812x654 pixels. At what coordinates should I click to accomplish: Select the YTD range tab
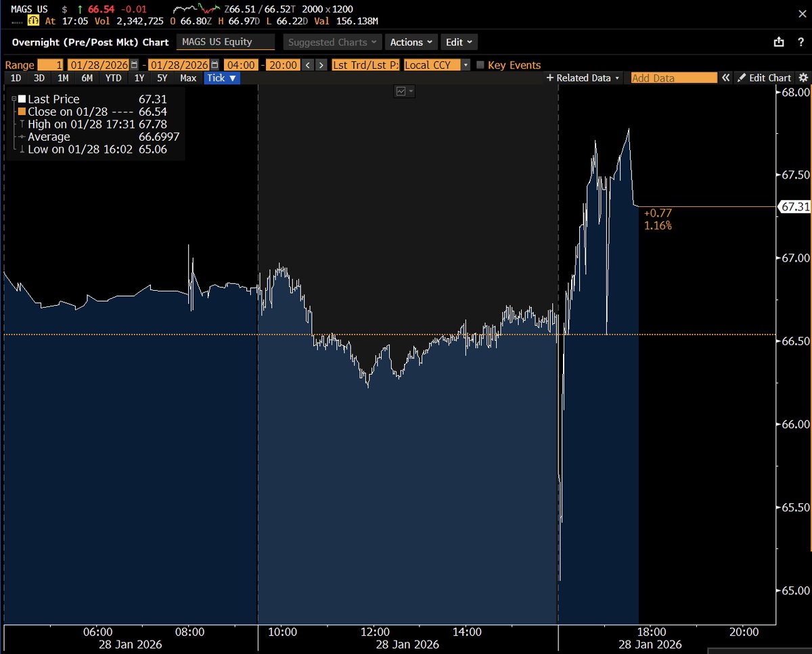point(113,78)
